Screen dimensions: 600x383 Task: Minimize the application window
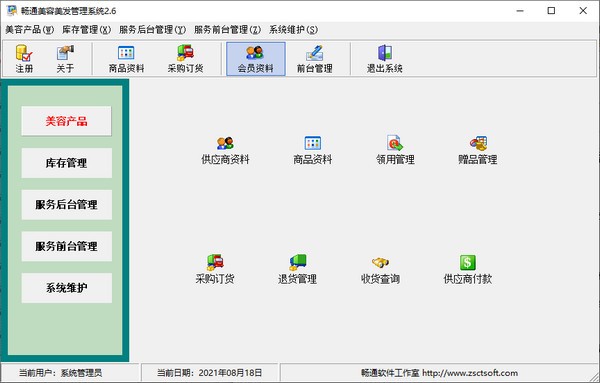pyautogui.click(x=520, y=11)
